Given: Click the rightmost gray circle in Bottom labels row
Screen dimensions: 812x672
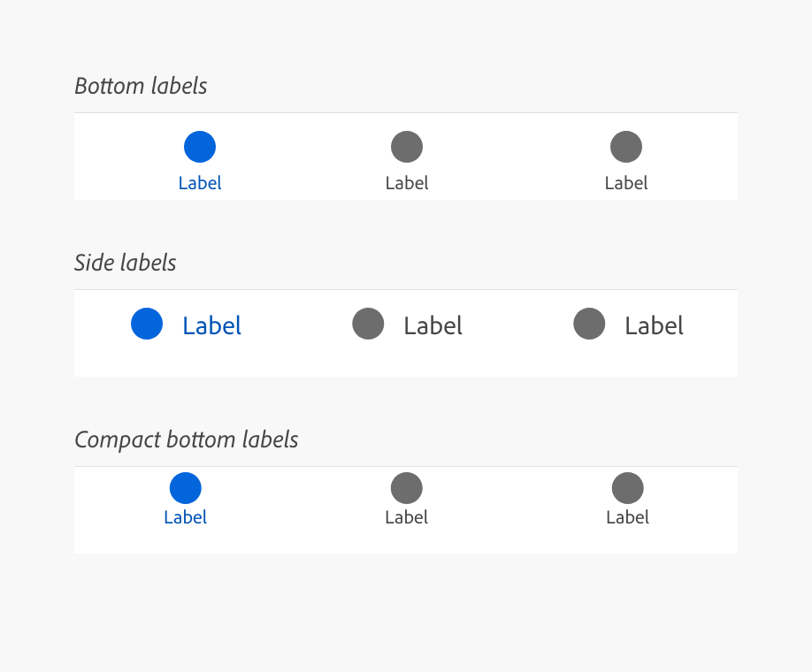Looking at the screenshot, I should point(626,146).
